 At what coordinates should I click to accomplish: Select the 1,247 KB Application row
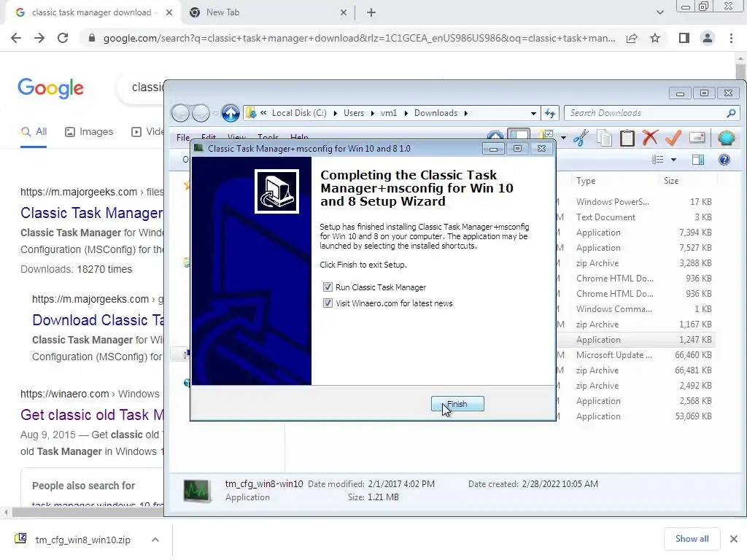636,340
